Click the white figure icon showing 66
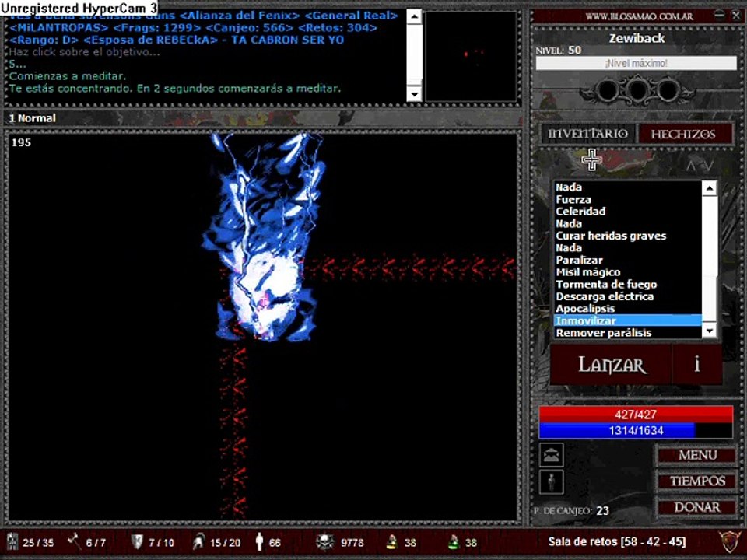Image resolution: width=747 pixels, height=560 pixels. [259, 542]
